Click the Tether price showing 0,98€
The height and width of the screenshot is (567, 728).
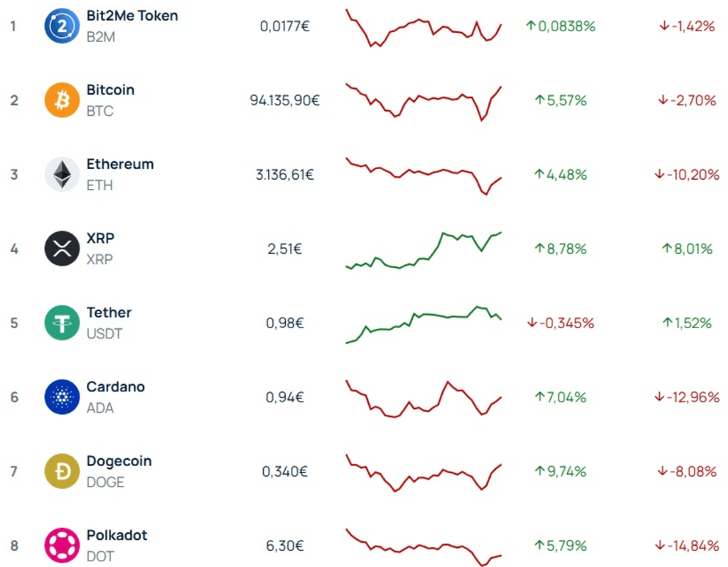(284, 323)
